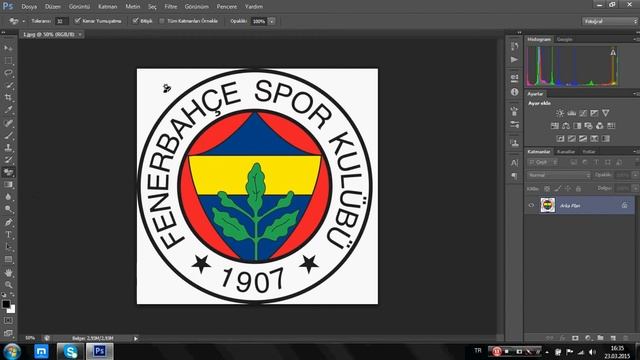Select the Blur tool
This screenshot has height=360, width=640.
point(8,197)
